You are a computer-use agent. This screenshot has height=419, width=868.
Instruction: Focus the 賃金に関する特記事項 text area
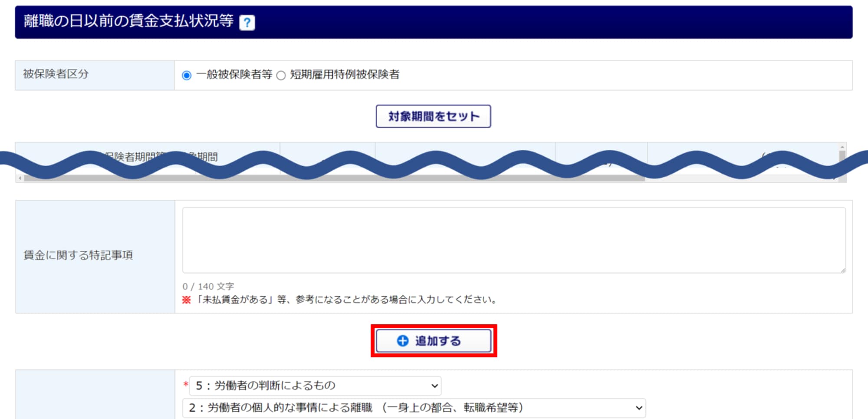tap(513, 240)
